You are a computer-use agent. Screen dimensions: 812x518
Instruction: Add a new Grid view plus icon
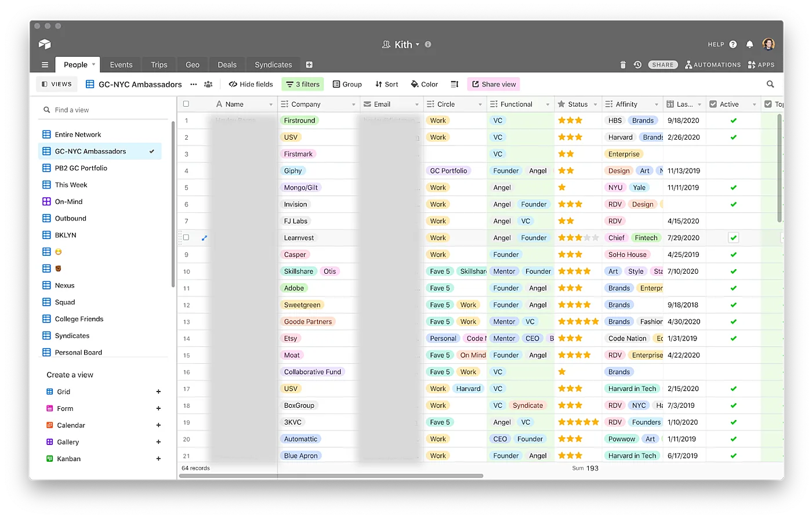158,392
